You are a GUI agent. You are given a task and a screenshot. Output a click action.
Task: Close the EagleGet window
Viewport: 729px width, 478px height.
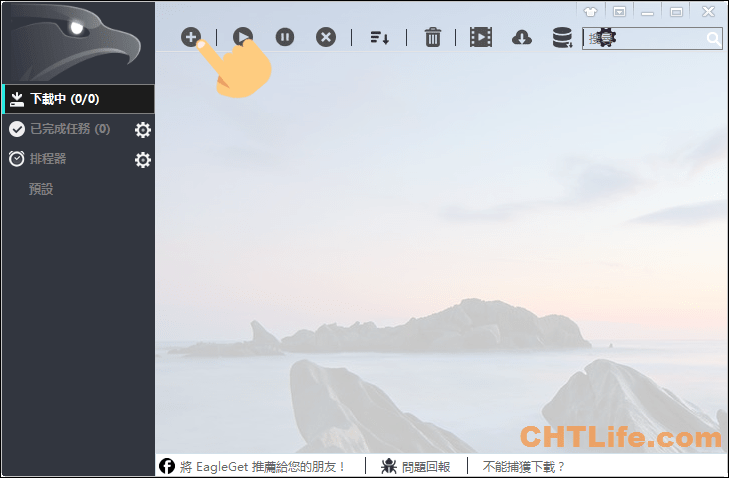[708, 12]
